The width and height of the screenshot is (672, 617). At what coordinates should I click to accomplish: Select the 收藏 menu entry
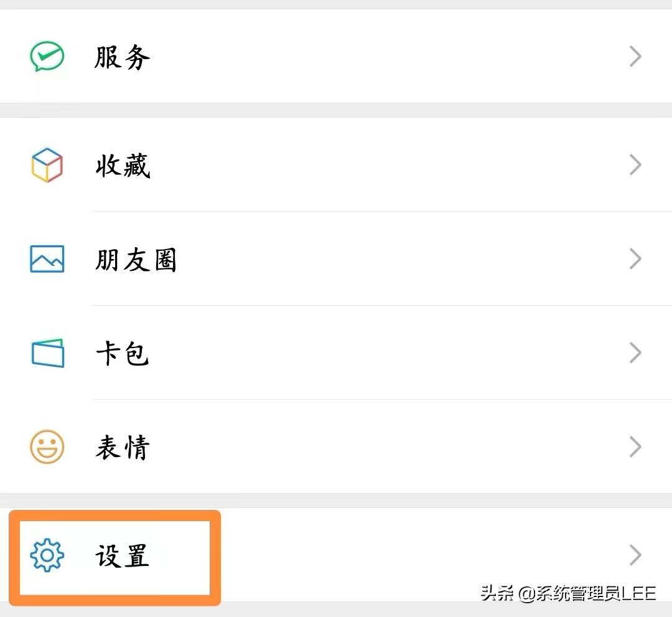pyautogui.click(x=122, y=165)
